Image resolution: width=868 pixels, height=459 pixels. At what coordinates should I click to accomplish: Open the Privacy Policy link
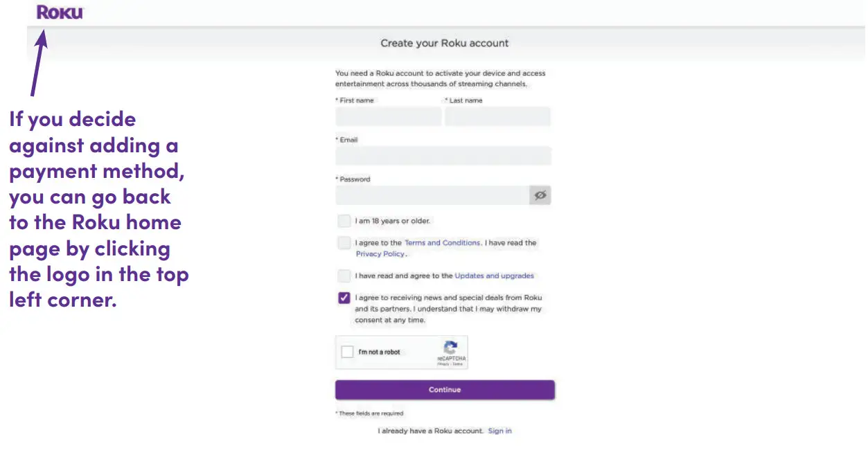(380, 254)
